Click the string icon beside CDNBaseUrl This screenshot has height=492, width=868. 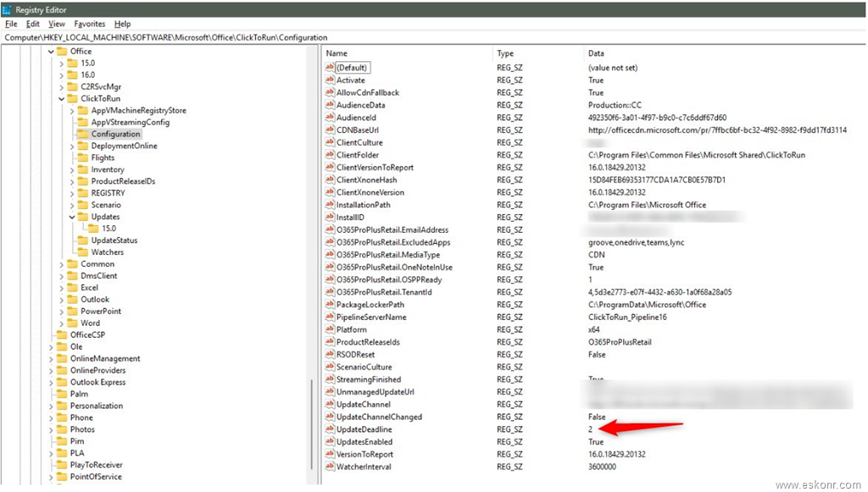point(330,130)
